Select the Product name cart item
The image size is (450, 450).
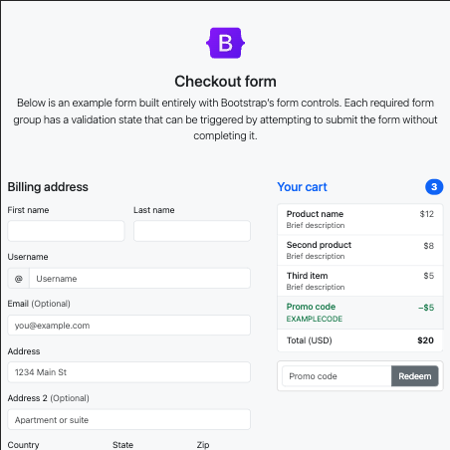point(360,219)
